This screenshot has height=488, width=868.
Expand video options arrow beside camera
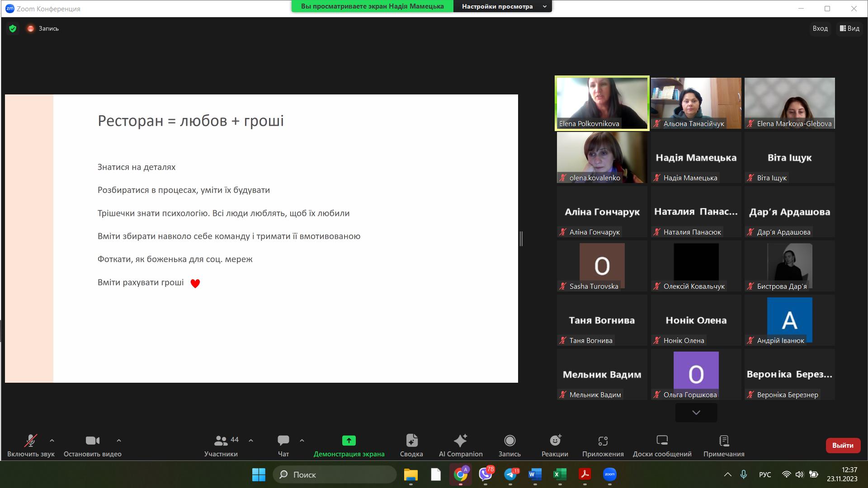click(x=119, y=440)
